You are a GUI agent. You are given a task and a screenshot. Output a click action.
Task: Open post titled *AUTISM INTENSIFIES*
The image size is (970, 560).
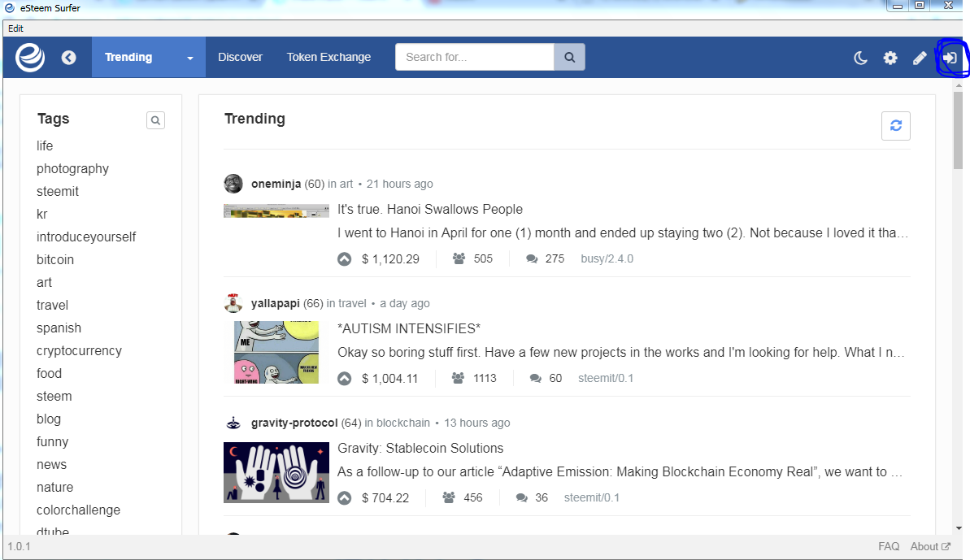click(x=409, y=329)
